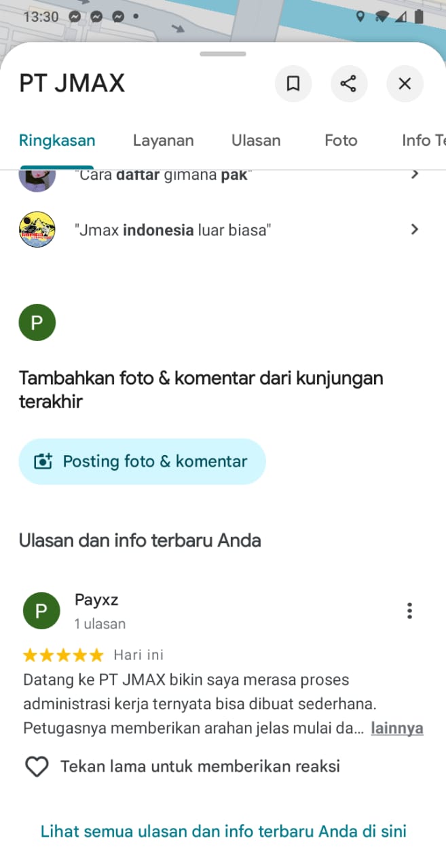Open the three-dot menu on Payxz review
This screenshot has height=868, width=446.
[409, 610]
